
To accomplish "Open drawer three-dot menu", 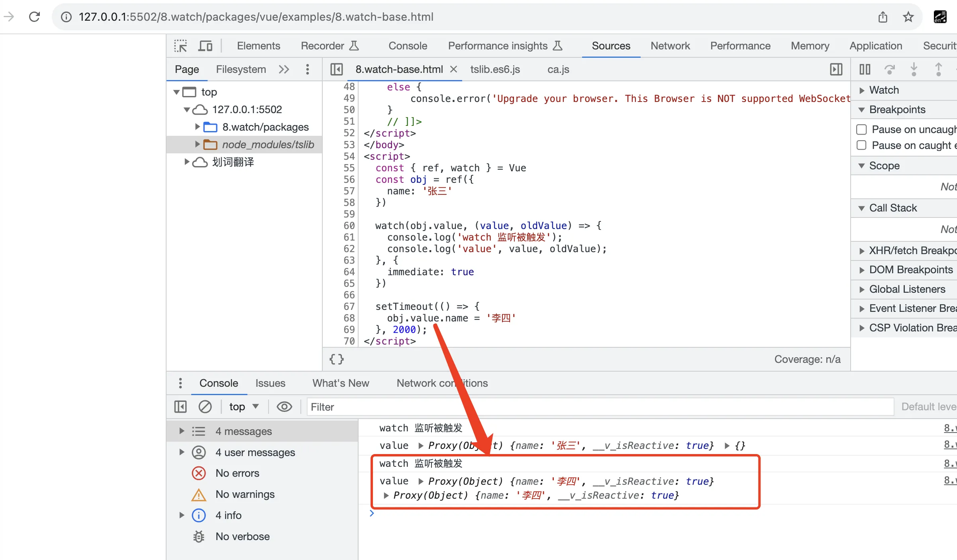I will (180, 383).
